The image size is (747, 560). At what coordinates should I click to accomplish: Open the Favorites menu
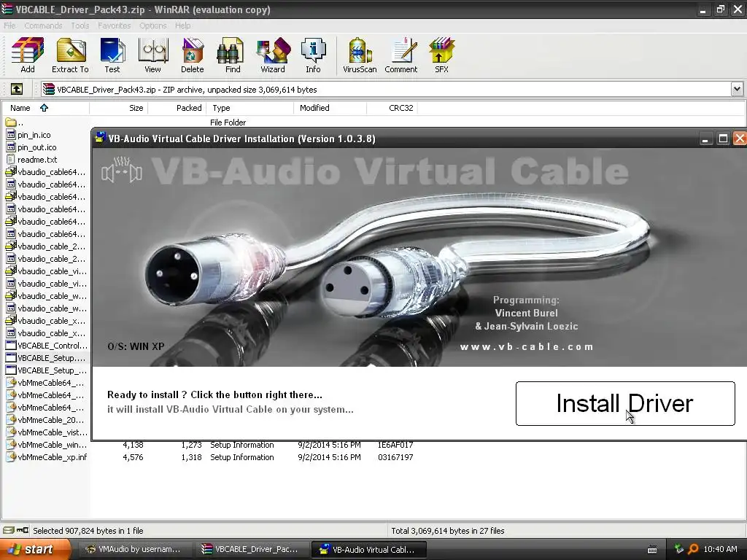point(115,26)
